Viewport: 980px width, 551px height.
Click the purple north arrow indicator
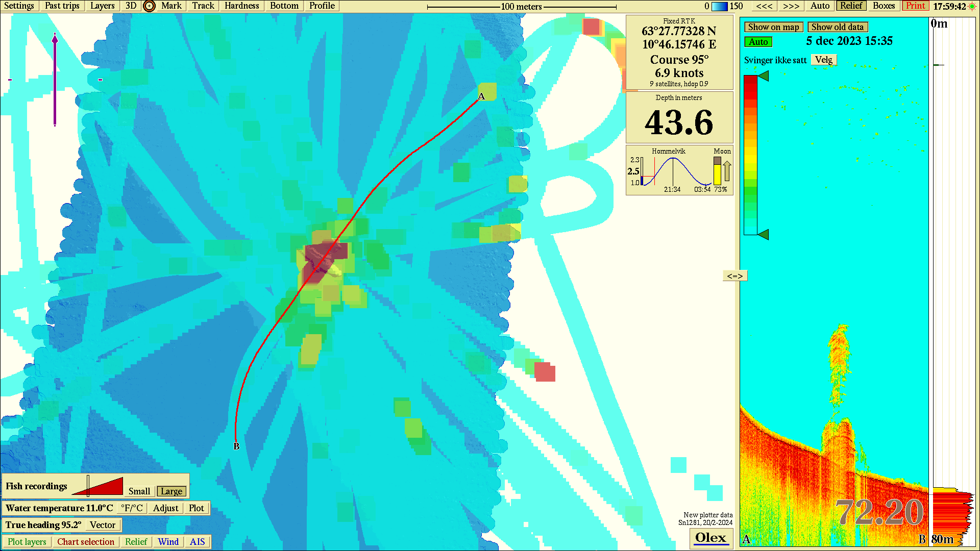coord(55,79)
